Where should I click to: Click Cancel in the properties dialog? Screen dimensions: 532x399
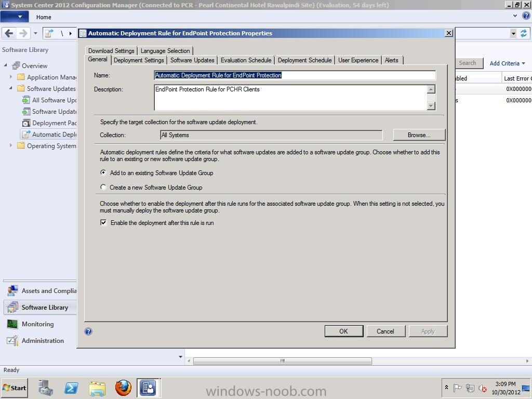(x=385, y=331)
